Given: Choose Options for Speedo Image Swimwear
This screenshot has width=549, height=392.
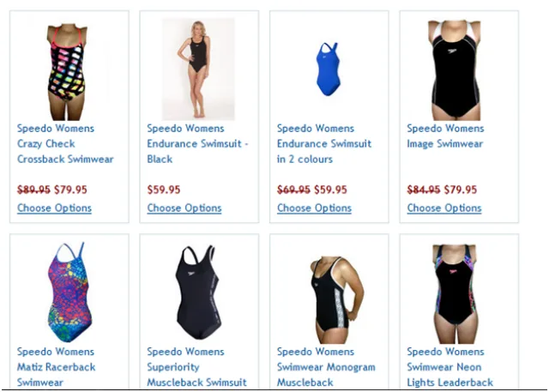Looking at the screenshot, I should (x=444, y=208).
